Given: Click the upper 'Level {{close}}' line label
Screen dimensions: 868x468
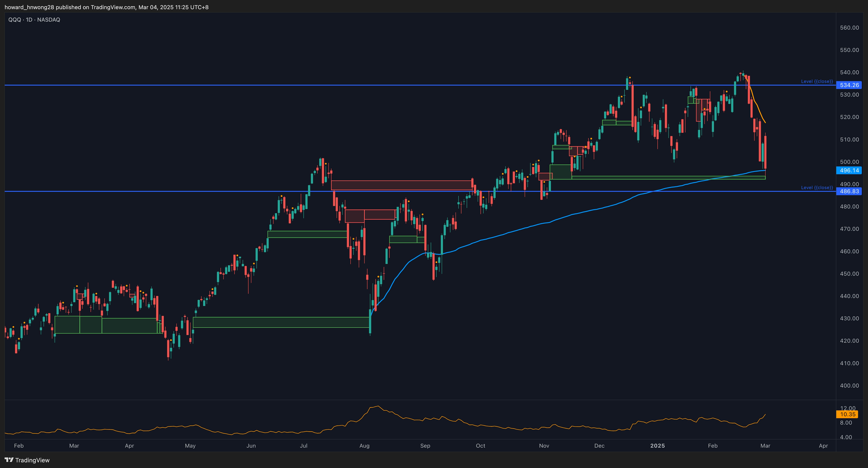Looking at the screenshot, I should click(817, 81).
